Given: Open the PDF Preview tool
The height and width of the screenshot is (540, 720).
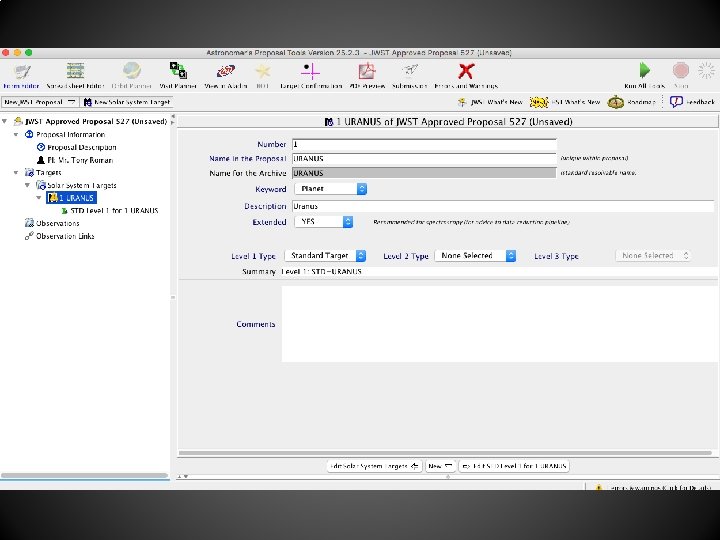Looking at the screenshot, I should click(x=367, y=76).
